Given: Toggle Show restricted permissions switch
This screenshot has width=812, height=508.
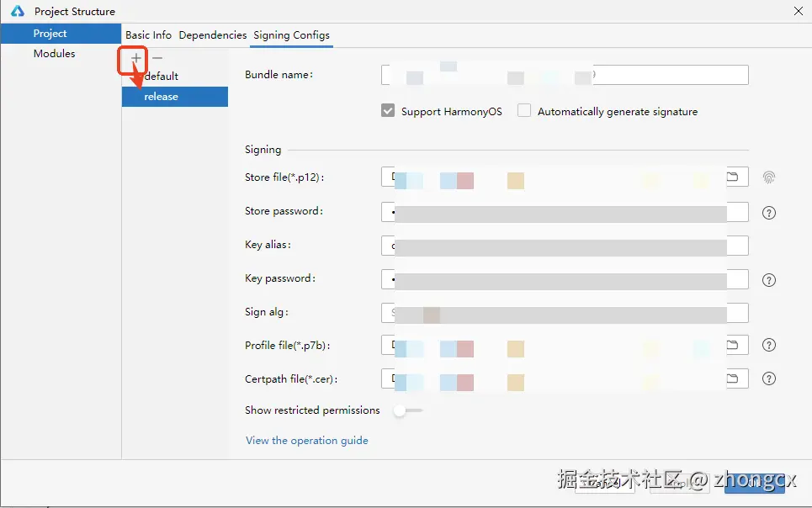Looking at the screenshot, I should point(407,410).
